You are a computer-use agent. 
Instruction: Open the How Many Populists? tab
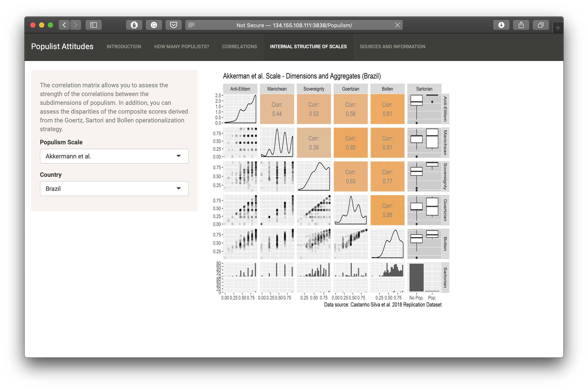click(182, 47)
